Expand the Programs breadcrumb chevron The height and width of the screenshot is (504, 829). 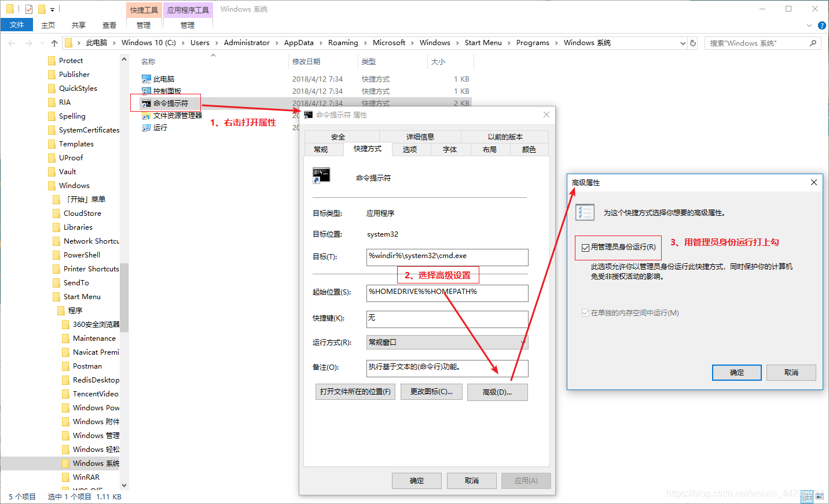[x=556, y=43]
